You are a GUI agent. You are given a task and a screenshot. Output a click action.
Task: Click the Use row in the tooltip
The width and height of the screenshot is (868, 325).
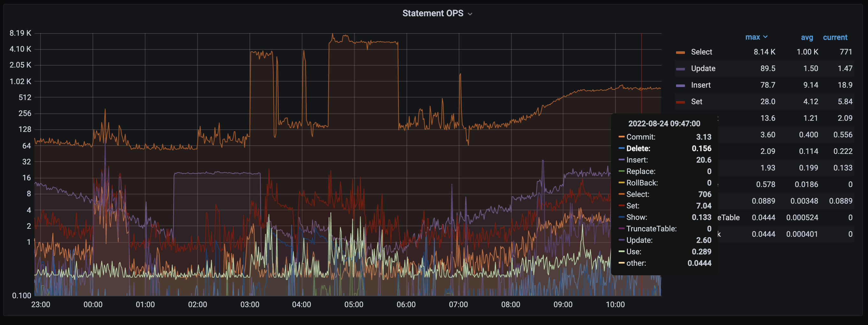pyautogui.click(x=665, y=252)
